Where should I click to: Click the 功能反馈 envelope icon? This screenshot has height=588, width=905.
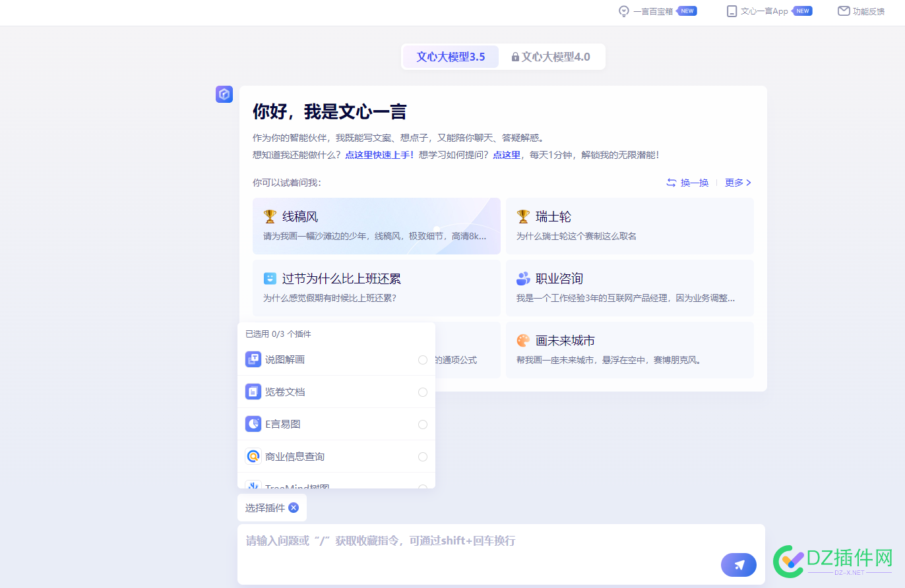tap(843, 11)
